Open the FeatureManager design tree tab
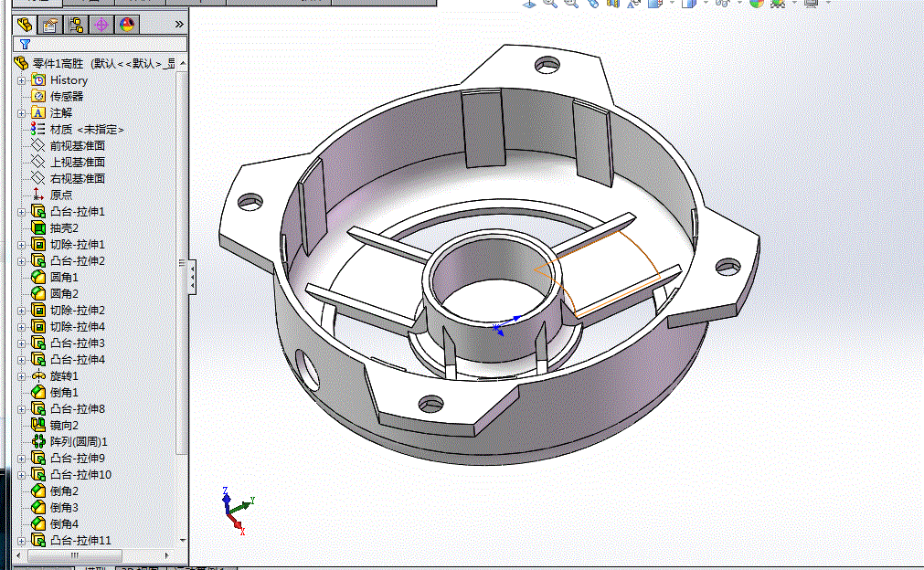The height and width of the screenshot is (570, 924). point(24,24)
